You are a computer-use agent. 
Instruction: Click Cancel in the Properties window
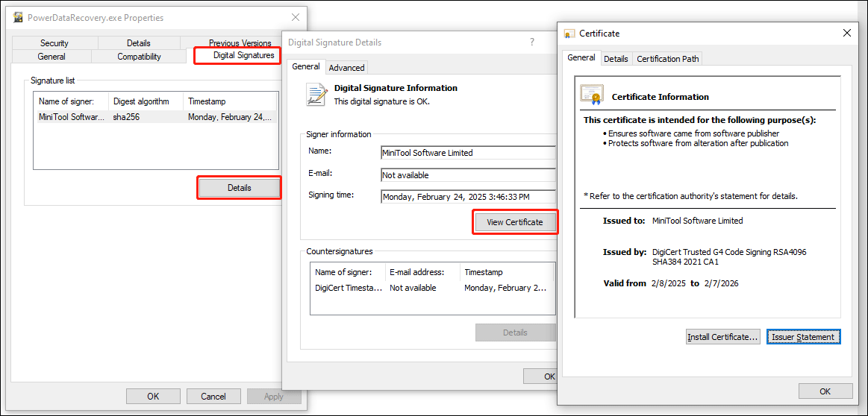pyautogui.click(x=213, y=396)
